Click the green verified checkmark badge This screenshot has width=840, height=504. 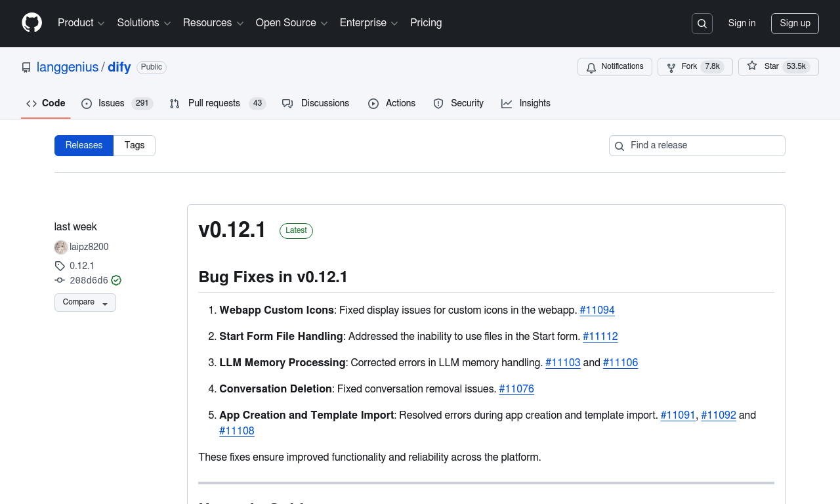pyautogui.click(x=116, y=280)
